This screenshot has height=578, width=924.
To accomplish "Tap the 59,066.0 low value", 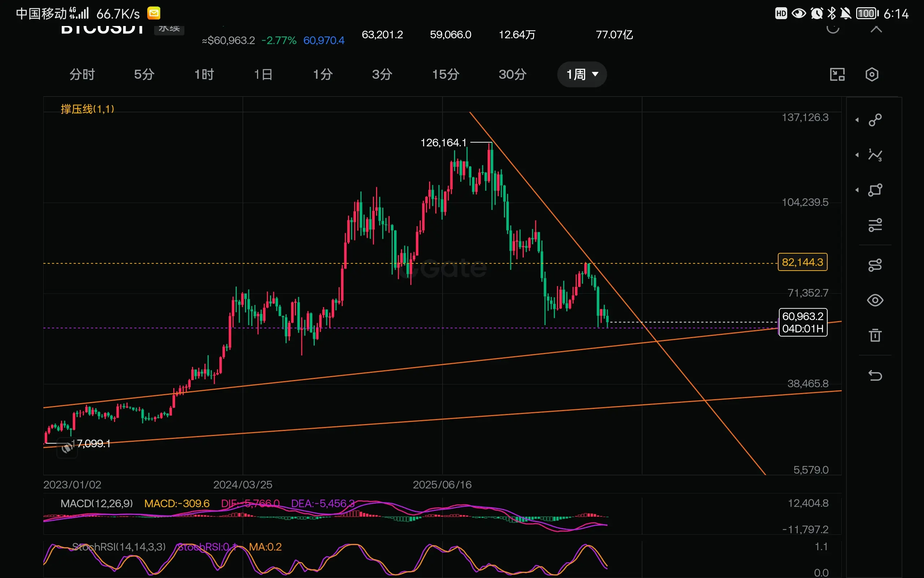I will coord(450,35).
